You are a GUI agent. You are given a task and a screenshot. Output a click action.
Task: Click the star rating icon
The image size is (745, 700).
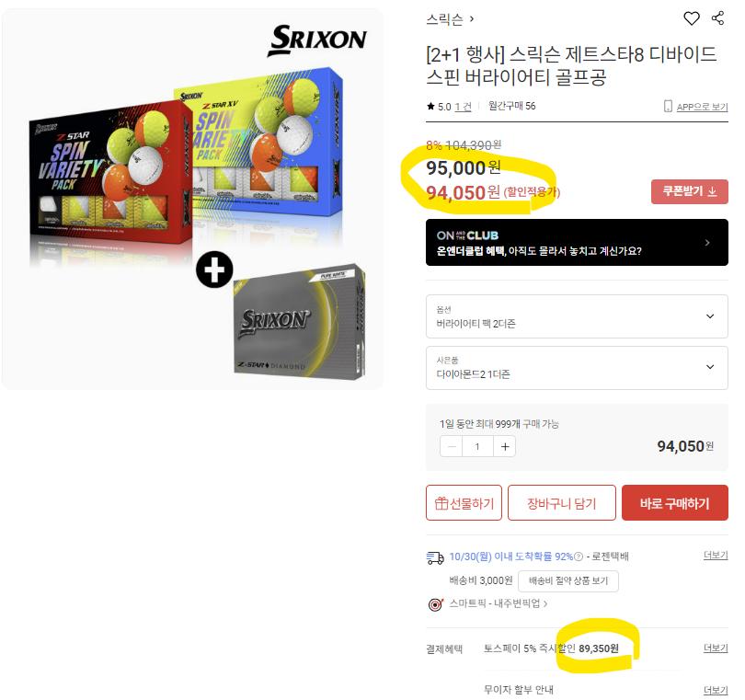(x=430, y=106)
